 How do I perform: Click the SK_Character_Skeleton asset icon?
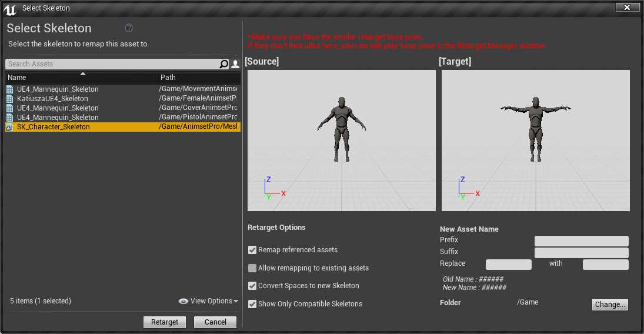pos(9,127)
